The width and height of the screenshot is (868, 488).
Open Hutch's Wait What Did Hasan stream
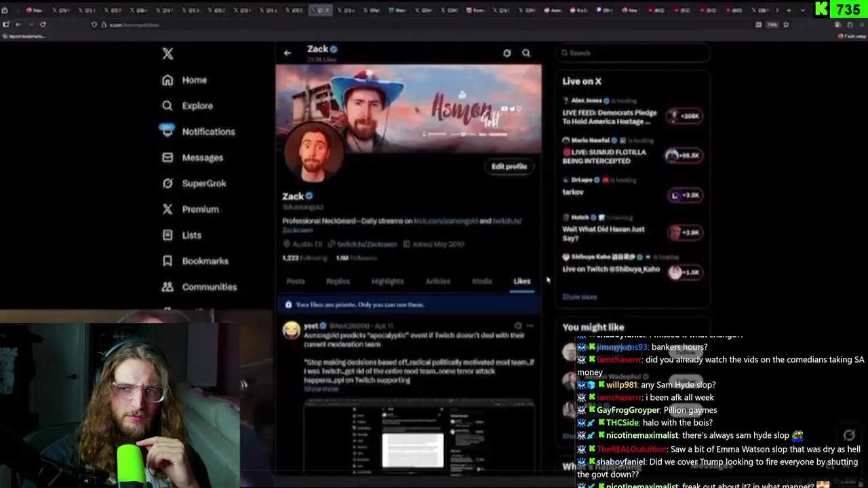pyautogui.click(x=603, y=234)
